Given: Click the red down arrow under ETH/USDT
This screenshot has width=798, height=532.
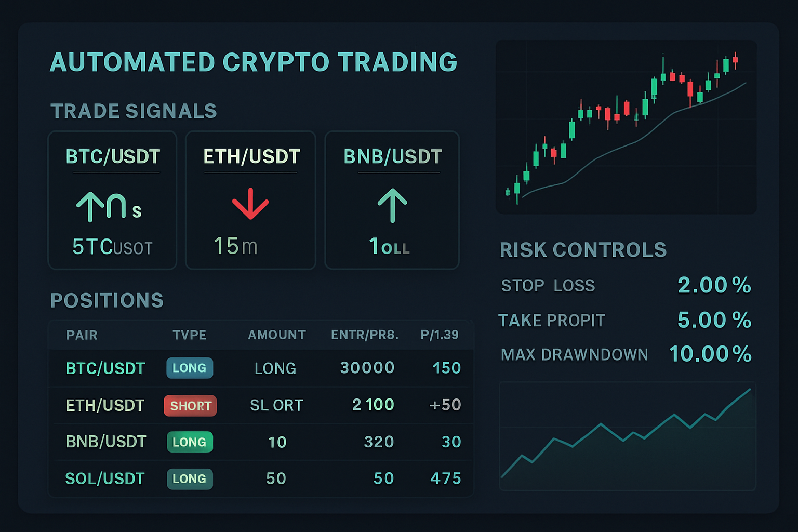Looking at the screenshot, I should 250,204.
